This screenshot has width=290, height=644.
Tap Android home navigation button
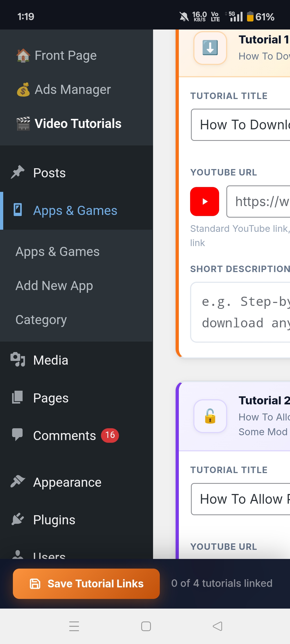coord(146,626)
